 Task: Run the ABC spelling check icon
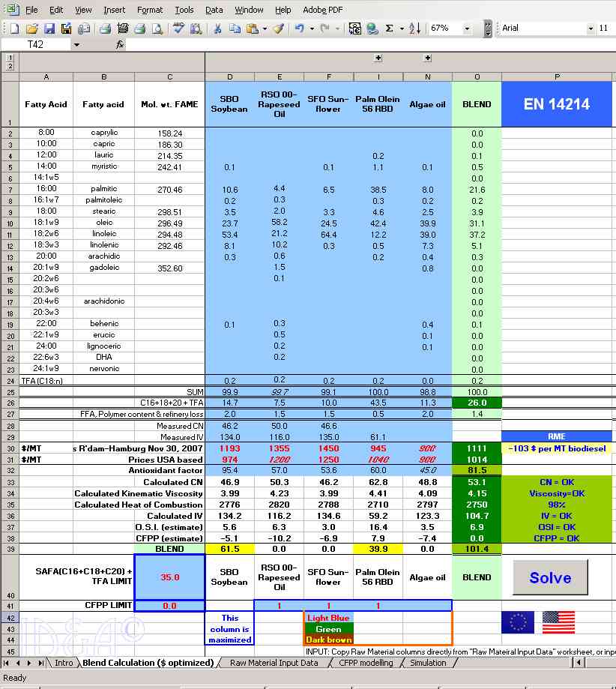pos(178,28)
